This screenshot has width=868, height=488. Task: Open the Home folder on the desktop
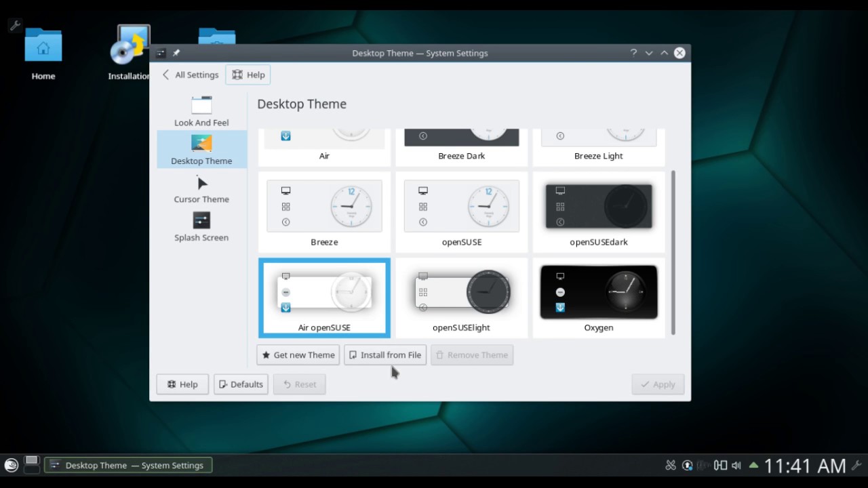pyautogui.click(x=43, y=54)
